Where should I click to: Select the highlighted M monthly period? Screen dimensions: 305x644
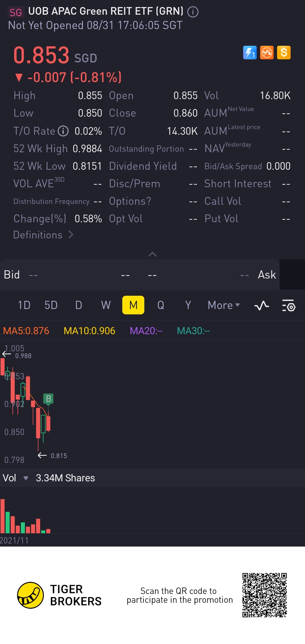point(133,305)
